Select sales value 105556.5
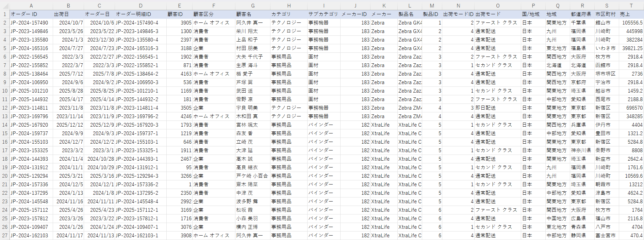Viewport: 644px width, 240px height. [631, 22]
